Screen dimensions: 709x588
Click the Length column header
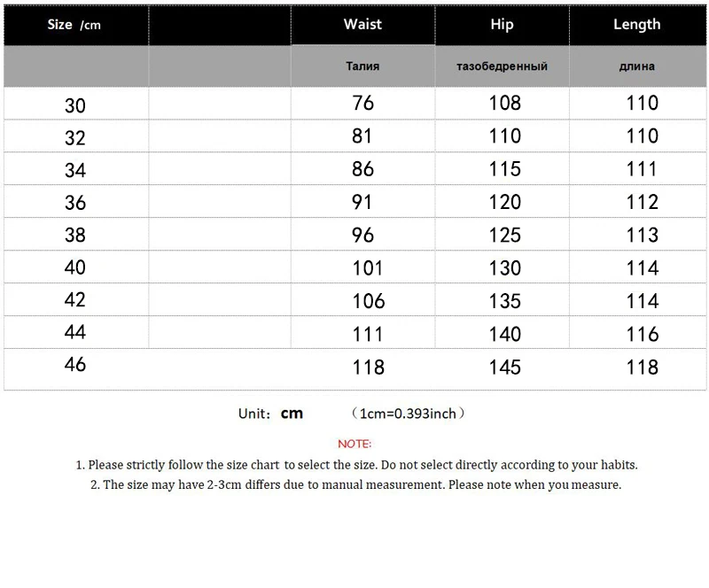point(636,25)
